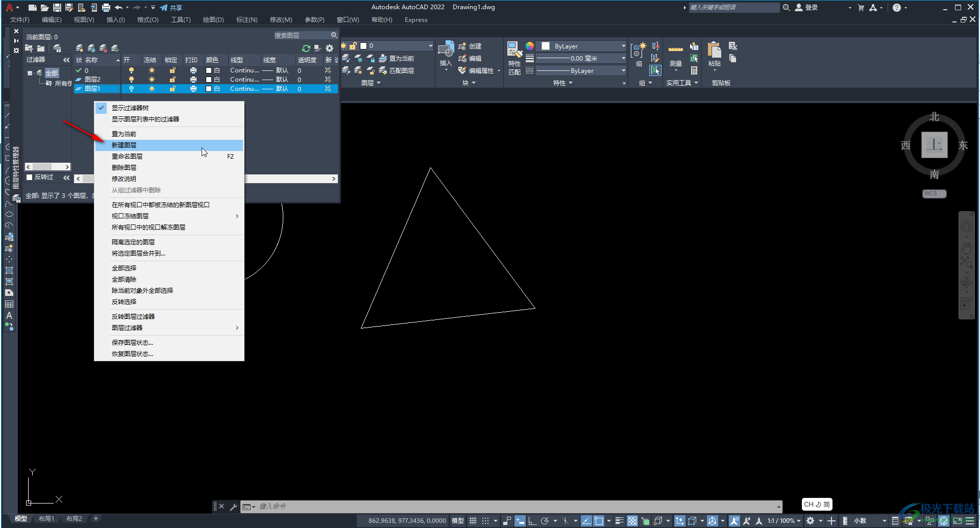Collapse the 全部 filter tree node

click(x=30, y=73)
